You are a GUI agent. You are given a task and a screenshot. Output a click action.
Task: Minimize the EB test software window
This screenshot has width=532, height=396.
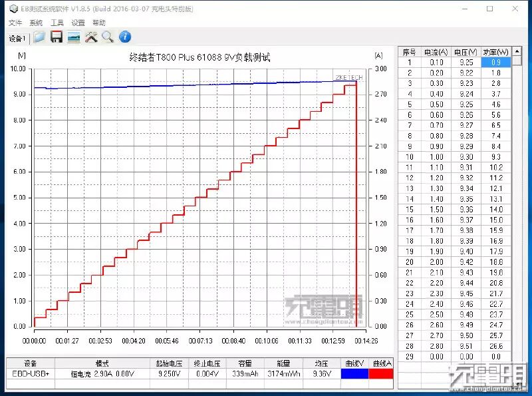pos(464,9)
